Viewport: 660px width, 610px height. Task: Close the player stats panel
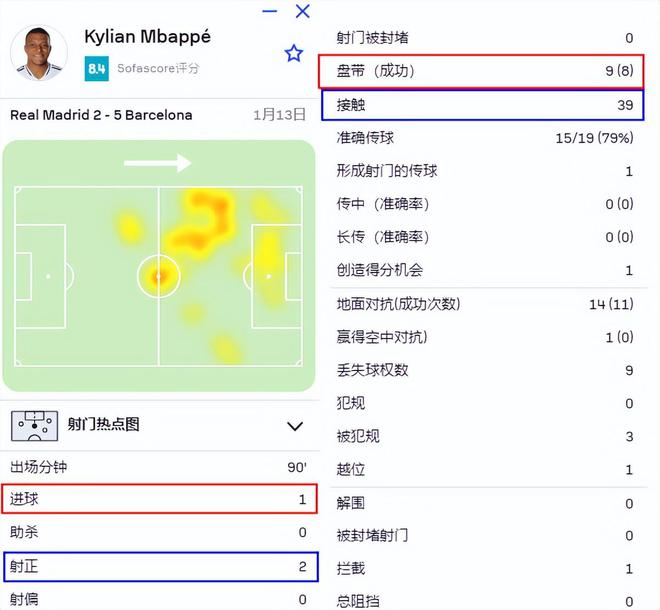303,12
